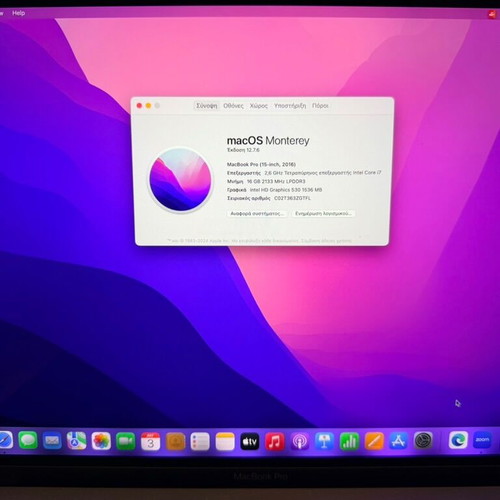Open the App Store

(x=399, y=441)
